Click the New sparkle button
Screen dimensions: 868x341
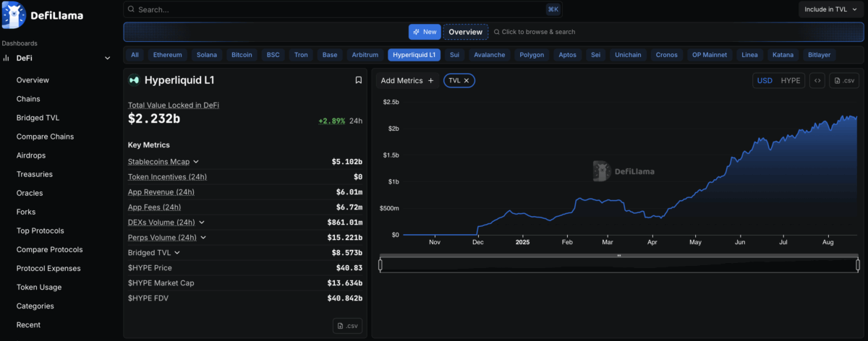[425, 32]
